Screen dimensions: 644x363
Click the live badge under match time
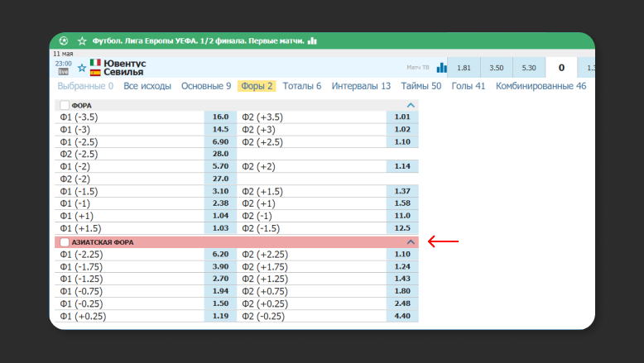point(63,73)
